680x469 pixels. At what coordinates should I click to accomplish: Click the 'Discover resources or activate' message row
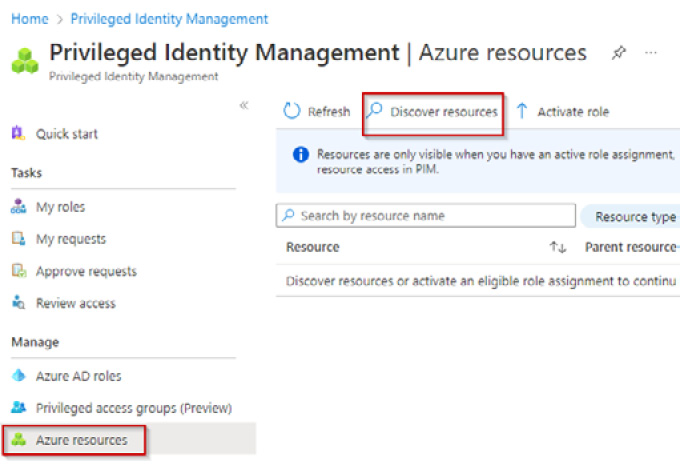point(478,281)
